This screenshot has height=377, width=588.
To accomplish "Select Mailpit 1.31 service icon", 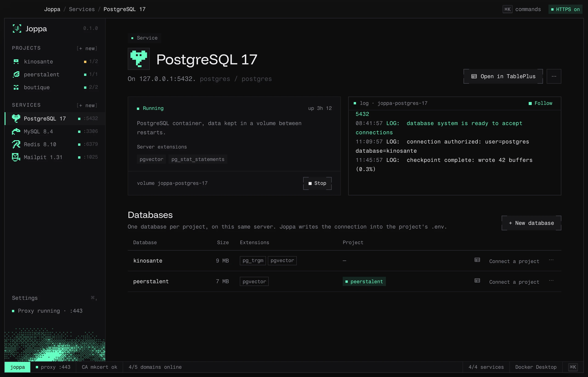I will (x=16, y=157).
